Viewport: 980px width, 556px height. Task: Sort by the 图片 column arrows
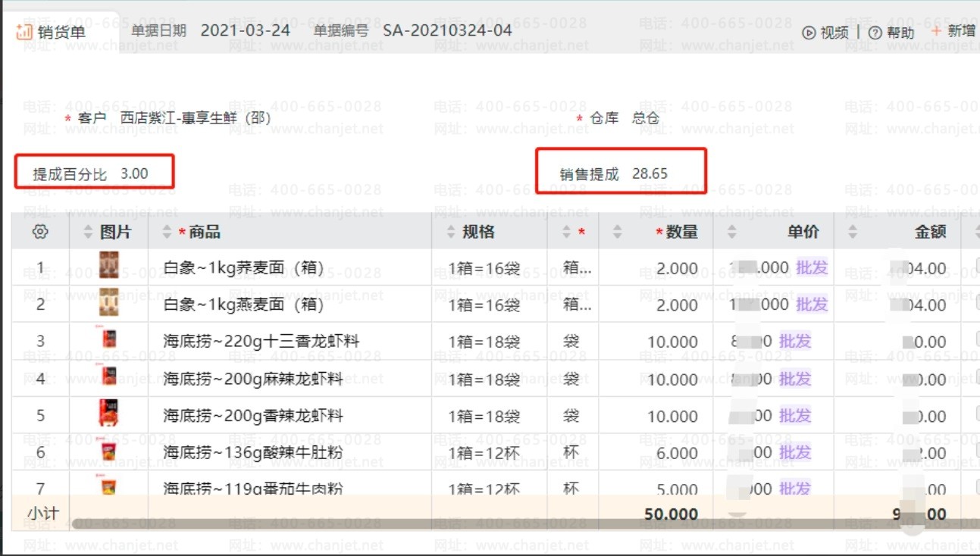(x=87, y=233)
